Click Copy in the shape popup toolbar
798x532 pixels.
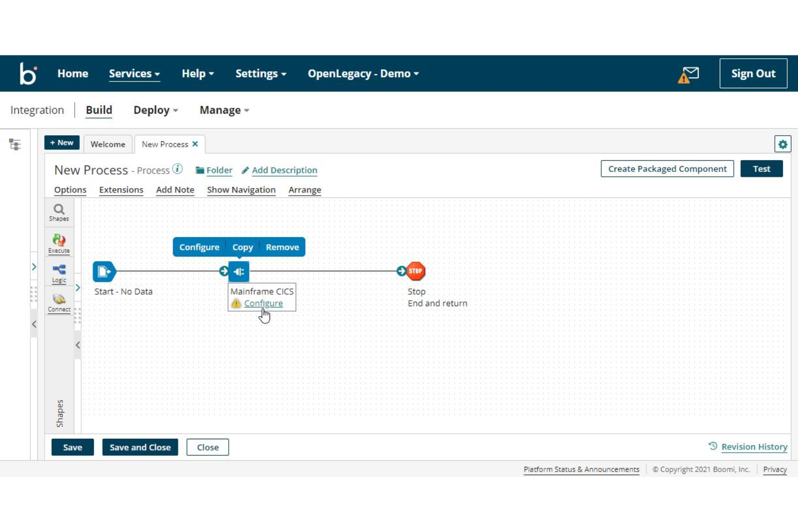pos(243,247)
